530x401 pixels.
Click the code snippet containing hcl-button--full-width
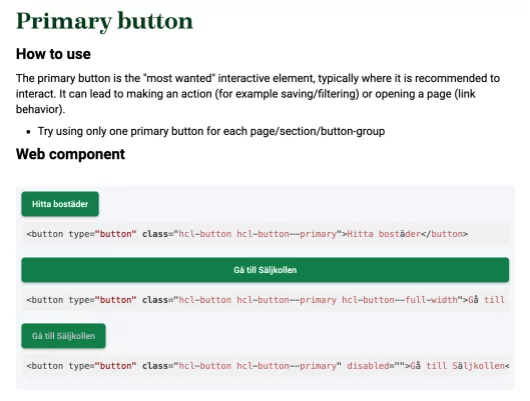(x=265, y=300)
